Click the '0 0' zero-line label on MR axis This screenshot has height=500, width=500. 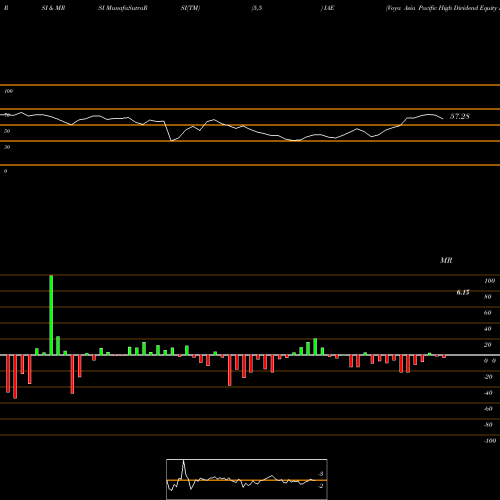click(490, 361)
